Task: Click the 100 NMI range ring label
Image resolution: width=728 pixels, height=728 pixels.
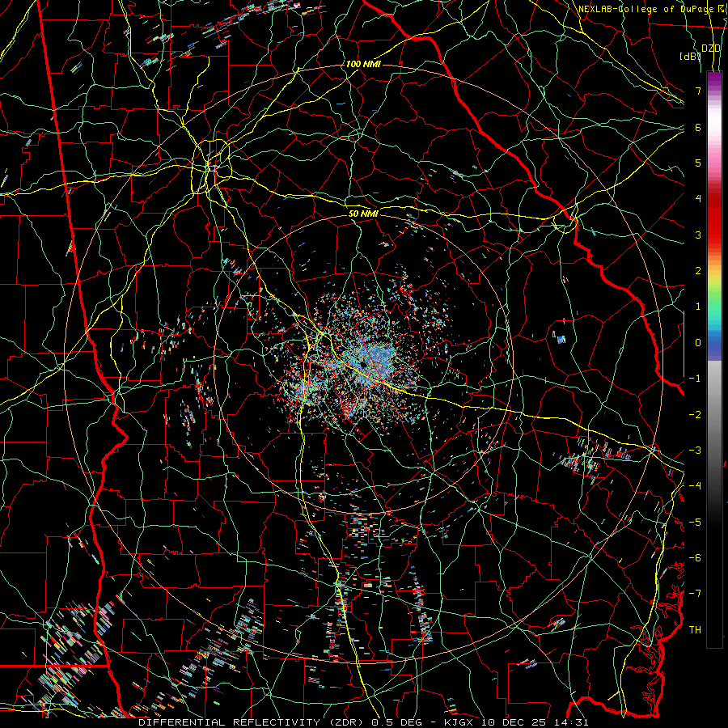Action: pyautogui.click(x=363, y=64)
